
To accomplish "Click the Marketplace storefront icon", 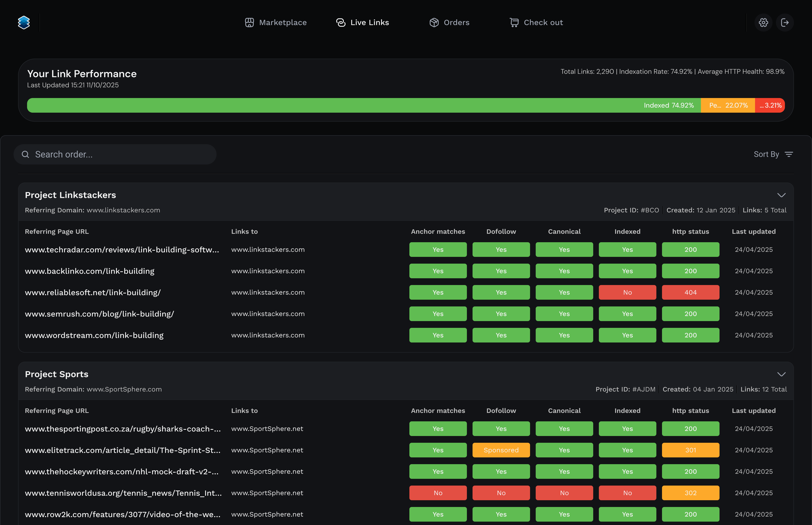I will pyautogui.click(x=249, y=23).
